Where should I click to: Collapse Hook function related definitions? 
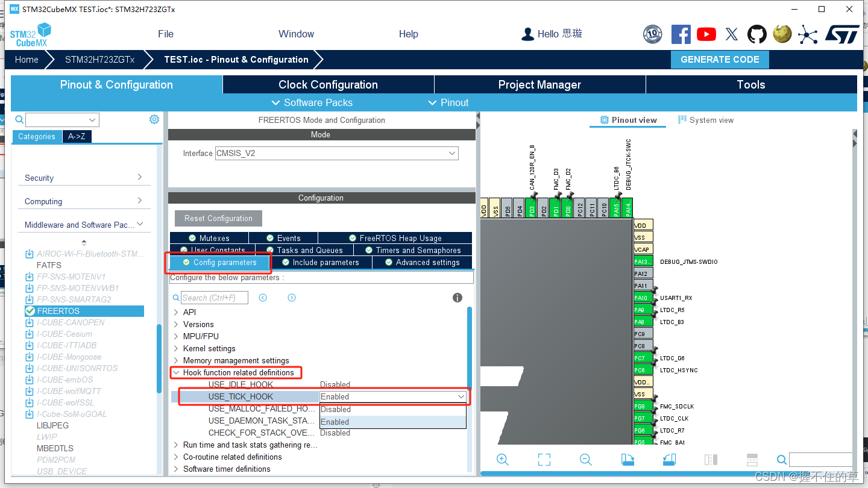pos(176,372)
